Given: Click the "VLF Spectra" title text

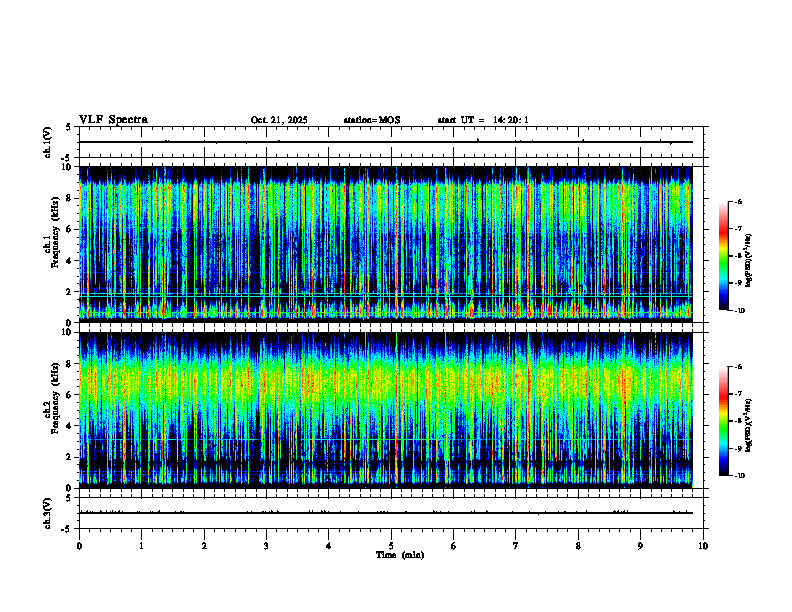Looking at the screenshot, I should pyautogui.click(x=113, y=120).
